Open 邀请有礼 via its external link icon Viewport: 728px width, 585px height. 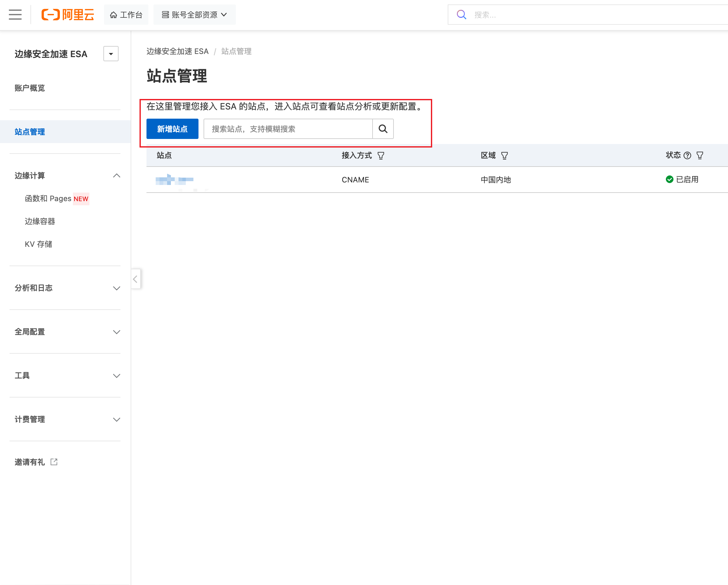click(54, 462)
